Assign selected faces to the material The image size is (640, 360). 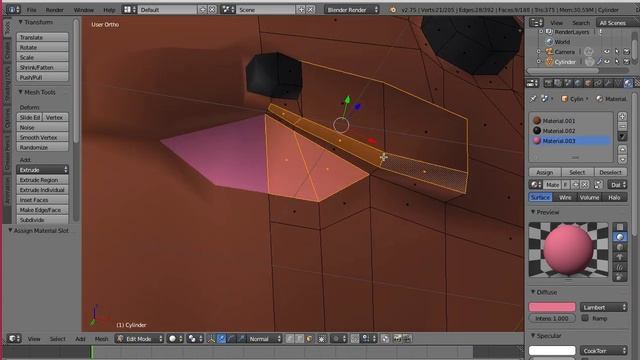[x=544, y=172]
